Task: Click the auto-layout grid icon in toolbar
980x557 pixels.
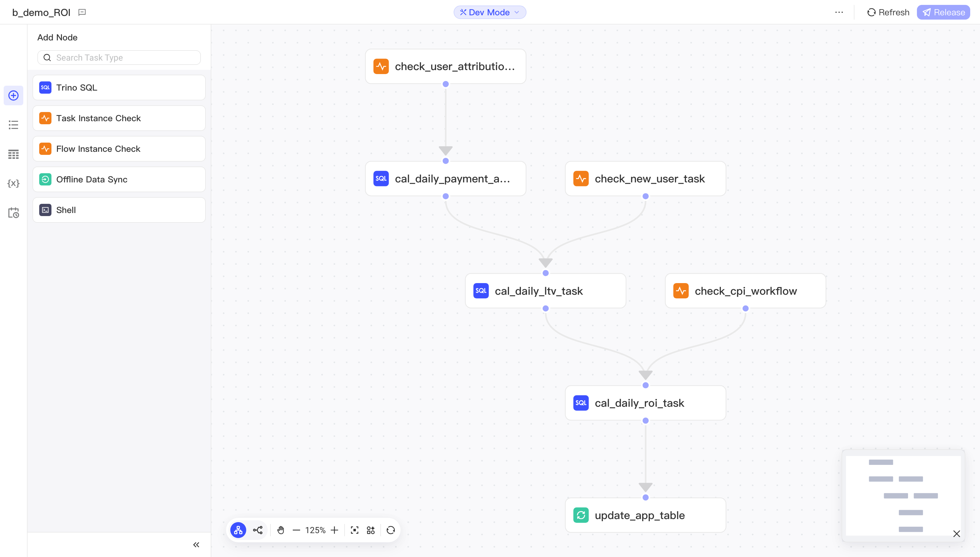Action: pos(371,530)
